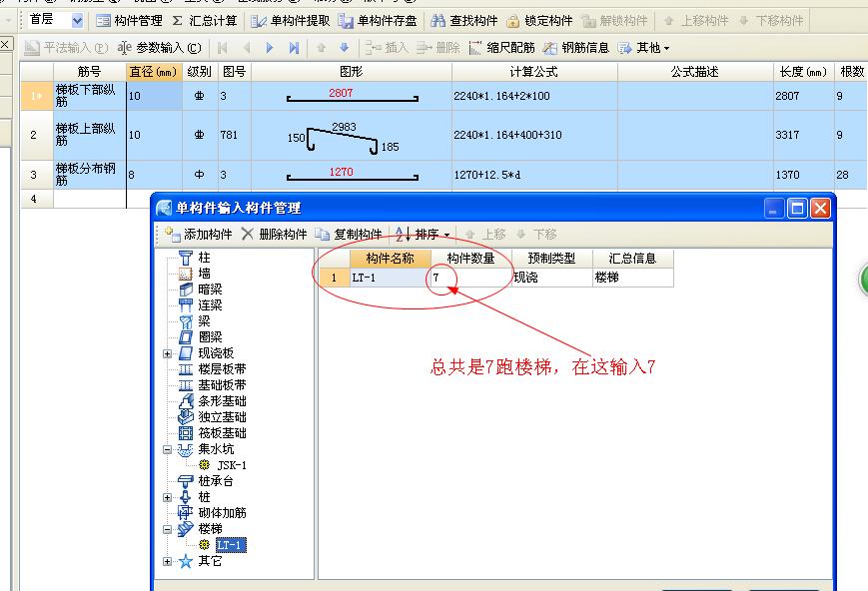This screenshot has height=591, width=868.
Task: Click the 锁定构件 lock button
Action: (x=539, y=21)
